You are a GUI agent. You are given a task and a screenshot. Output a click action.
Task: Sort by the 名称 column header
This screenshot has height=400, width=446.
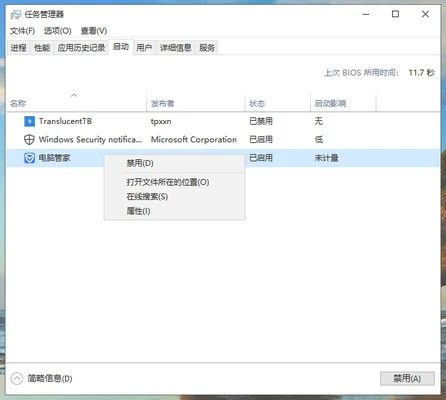[x=76, y=103]
